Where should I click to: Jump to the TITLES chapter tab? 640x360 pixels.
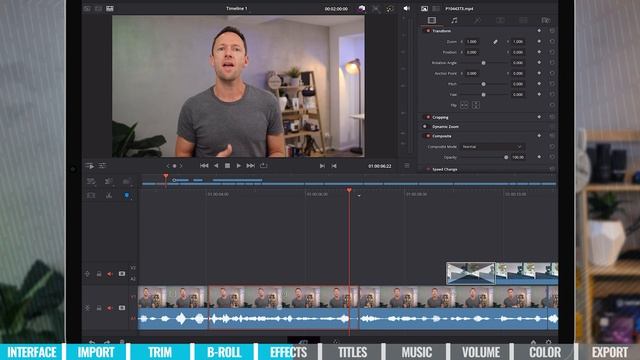tap(352, 352)
